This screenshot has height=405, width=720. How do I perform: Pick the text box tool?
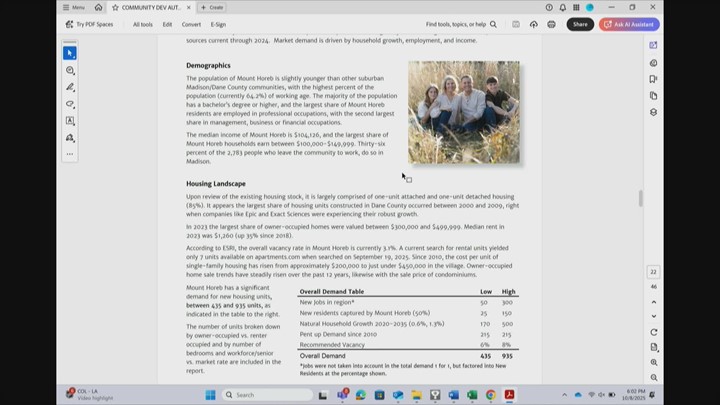pos(70,121)
